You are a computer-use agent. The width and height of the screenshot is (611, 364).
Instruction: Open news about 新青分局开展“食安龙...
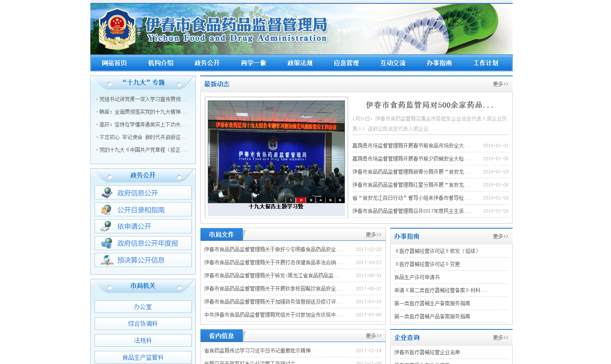(x=411, y=172)
